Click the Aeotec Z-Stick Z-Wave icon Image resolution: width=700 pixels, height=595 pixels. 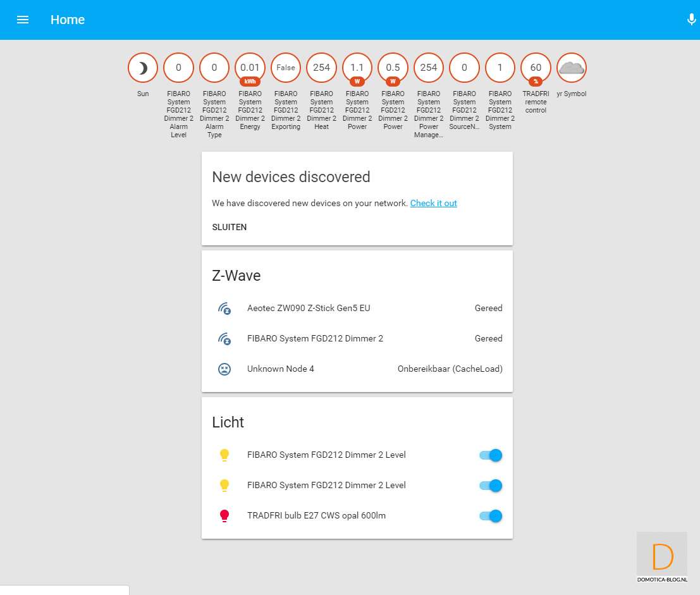click(224, 309)
